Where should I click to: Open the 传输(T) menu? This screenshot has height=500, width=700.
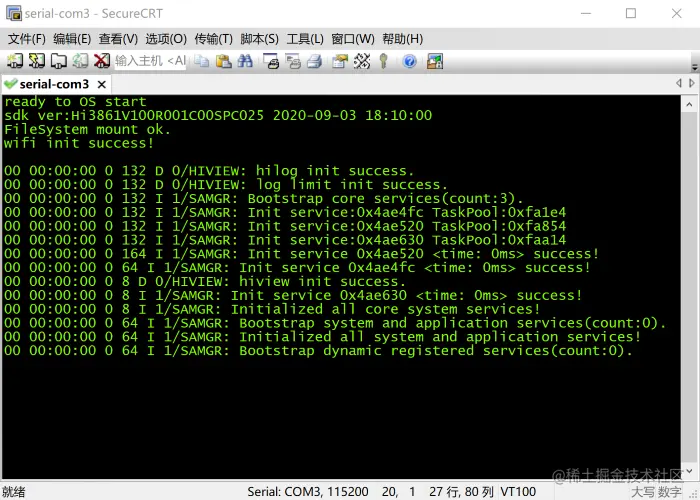click(x=213, y=39)
